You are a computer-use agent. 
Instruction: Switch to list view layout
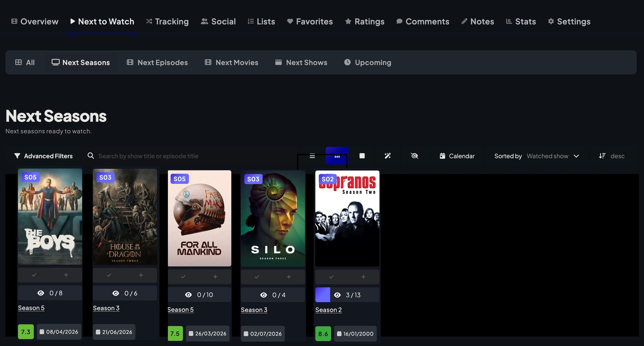[x=312, y=156]
